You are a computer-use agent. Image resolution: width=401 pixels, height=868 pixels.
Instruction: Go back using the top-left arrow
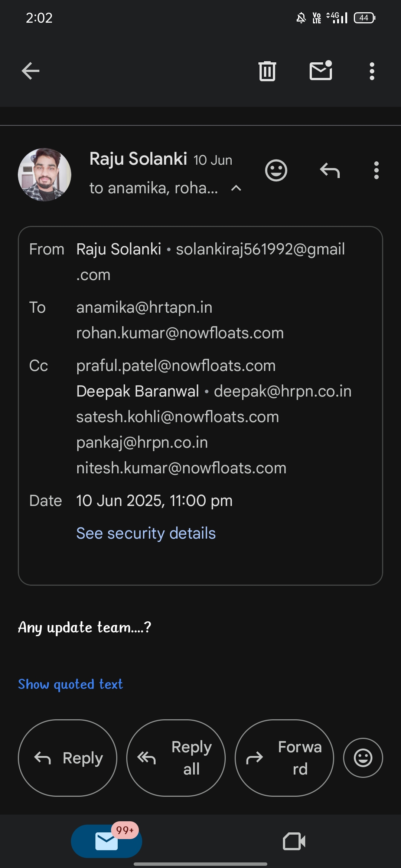coord(30,71)
